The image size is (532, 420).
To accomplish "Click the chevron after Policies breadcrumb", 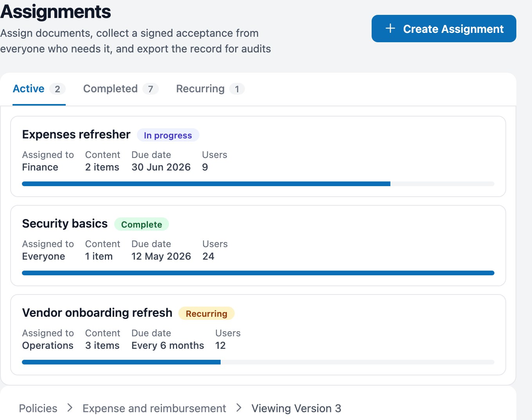I will (x=70, y=408).
